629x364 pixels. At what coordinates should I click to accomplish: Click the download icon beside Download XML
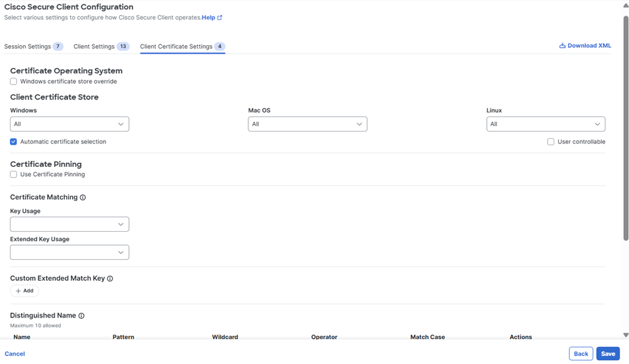click(562, 46)
